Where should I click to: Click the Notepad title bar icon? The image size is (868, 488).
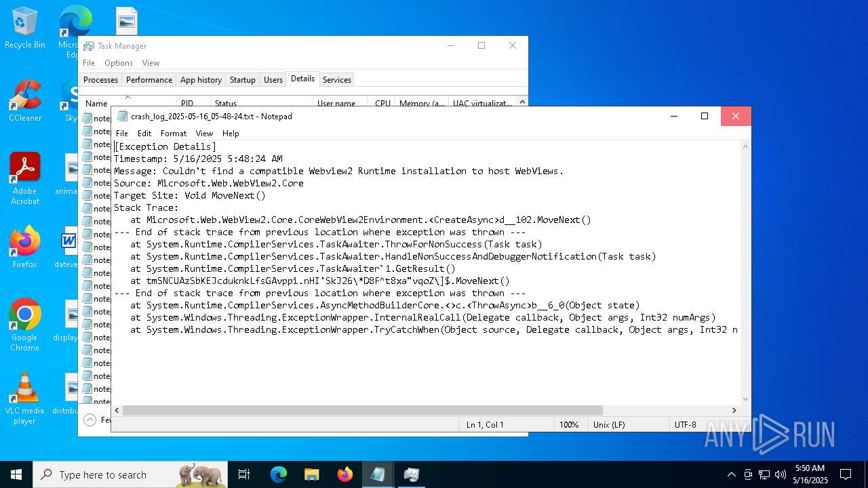(122, 117)
